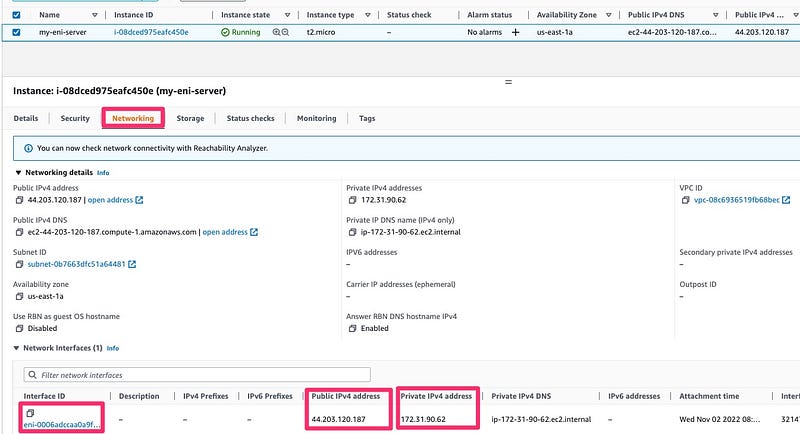
Task: Open network interface eni-0006adccaa0a9f link
Action: 62,424
